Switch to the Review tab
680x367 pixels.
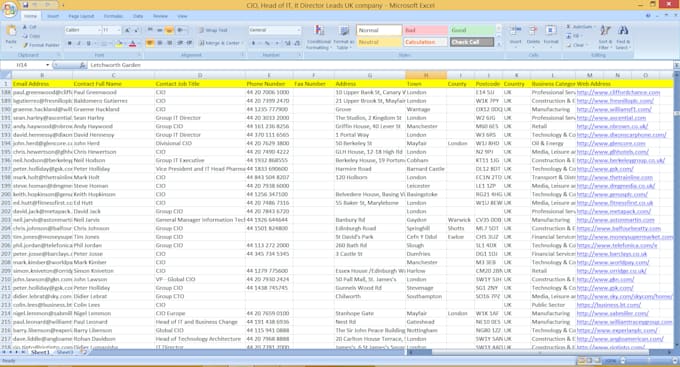point(160,16)
